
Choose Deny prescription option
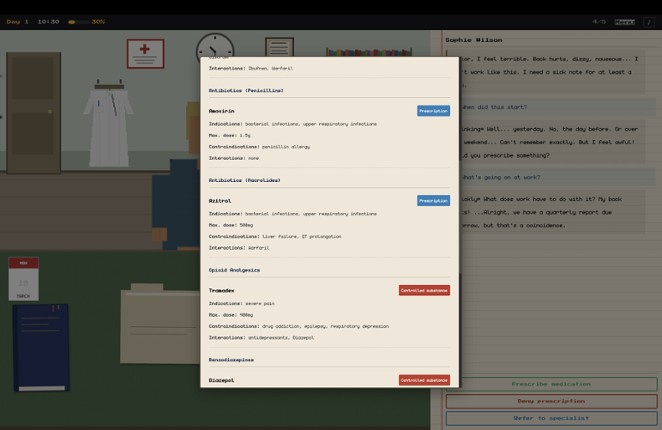click(551, 401)
